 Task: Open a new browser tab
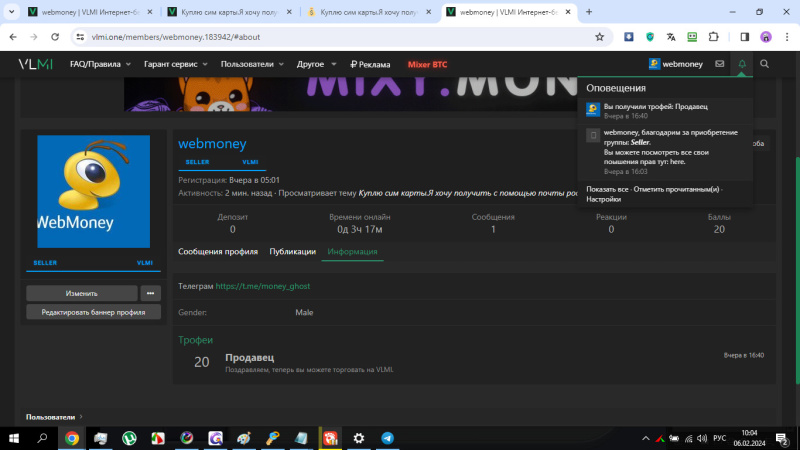click(589, 12)
